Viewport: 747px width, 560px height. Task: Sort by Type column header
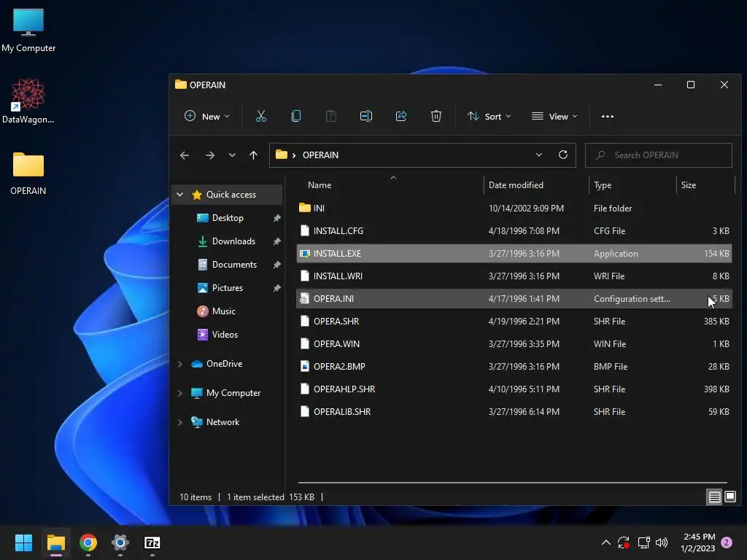[x=632, y=185]
